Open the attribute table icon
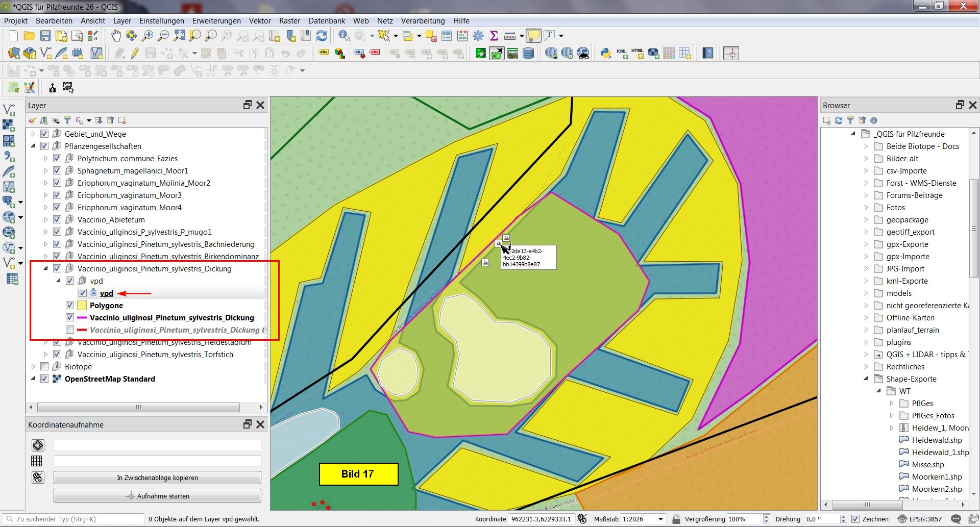This screenshot has height=527, width=980. (x=447, y=36)
